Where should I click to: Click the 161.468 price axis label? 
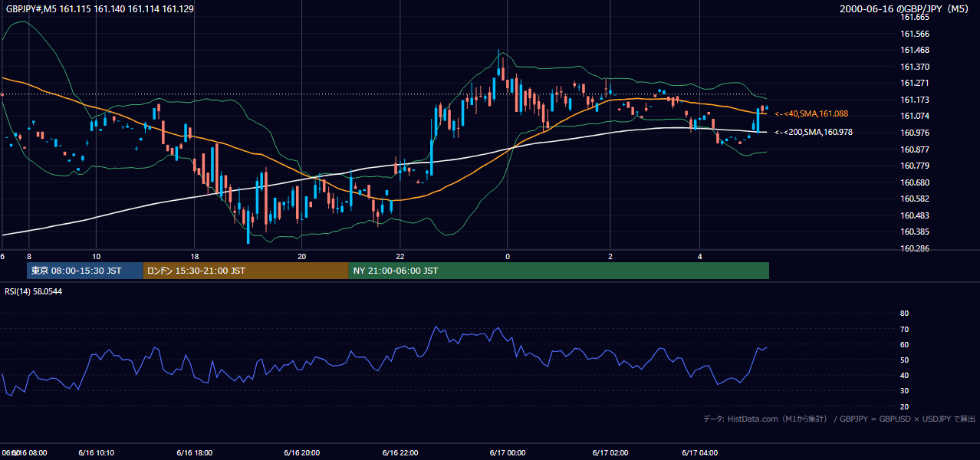tap(914, 50)
